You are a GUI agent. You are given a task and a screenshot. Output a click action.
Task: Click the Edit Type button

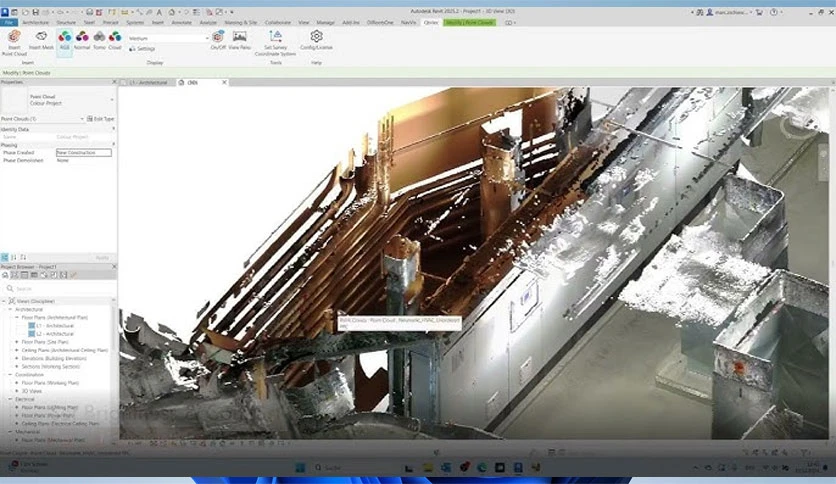pyautogui.click(x=101, y=119)
